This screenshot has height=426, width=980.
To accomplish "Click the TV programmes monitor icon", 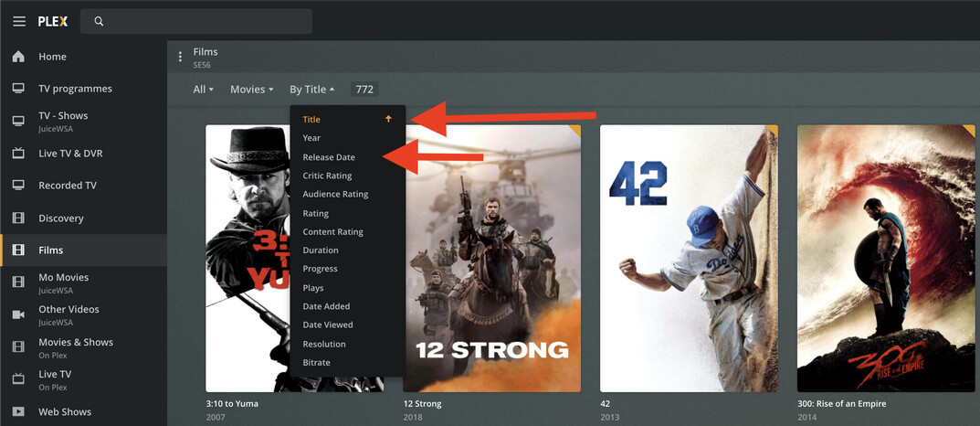I will (19, 88).
